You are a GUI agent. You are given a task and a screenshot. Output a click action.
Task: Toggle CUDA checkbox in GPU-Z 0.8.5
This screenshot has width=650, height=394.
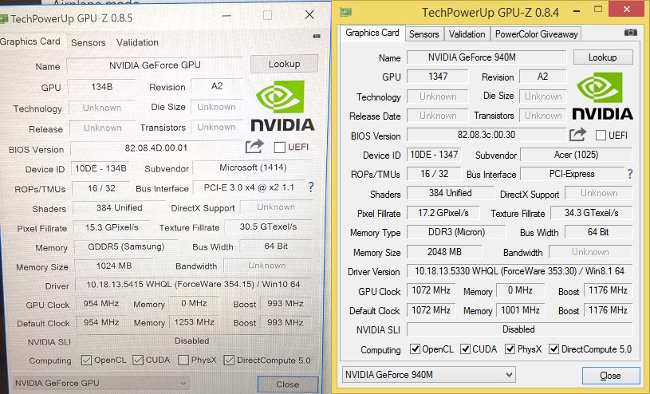[138, 360]
